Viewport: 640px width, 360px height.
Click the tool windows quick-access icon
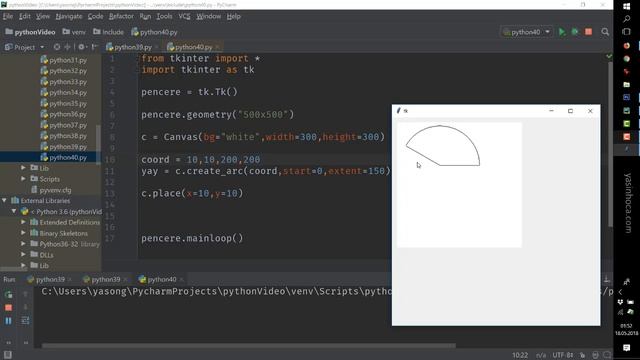(7, 355)
